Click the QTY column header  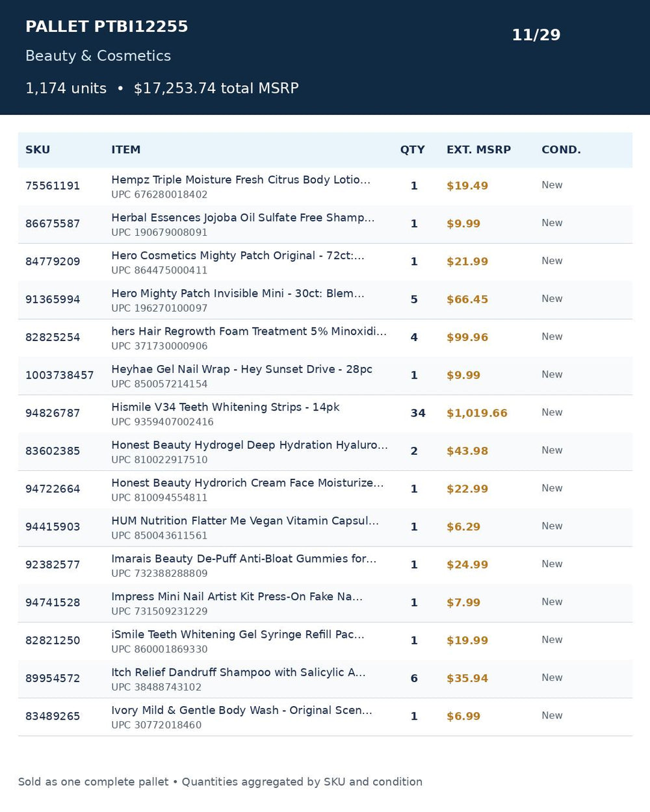point(412,150)
